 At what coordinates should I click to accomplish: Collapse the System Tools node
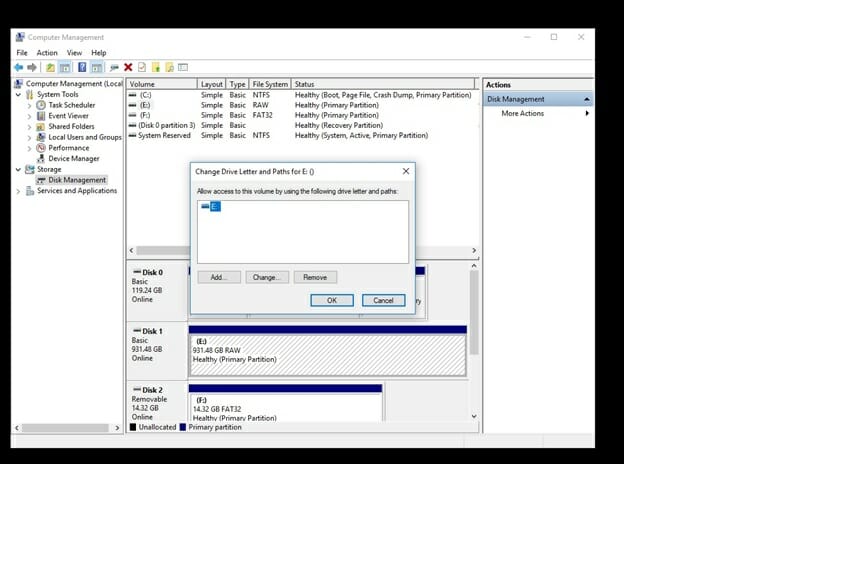[18, 94]
